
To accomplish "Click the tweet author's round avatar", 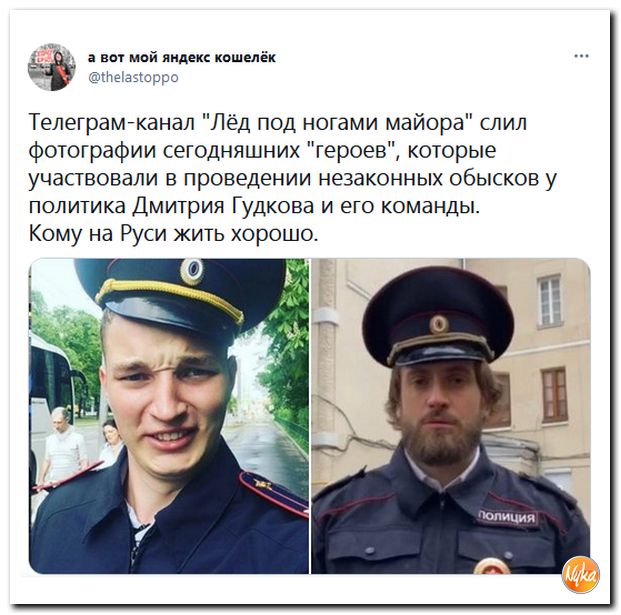I will (51, 67).
